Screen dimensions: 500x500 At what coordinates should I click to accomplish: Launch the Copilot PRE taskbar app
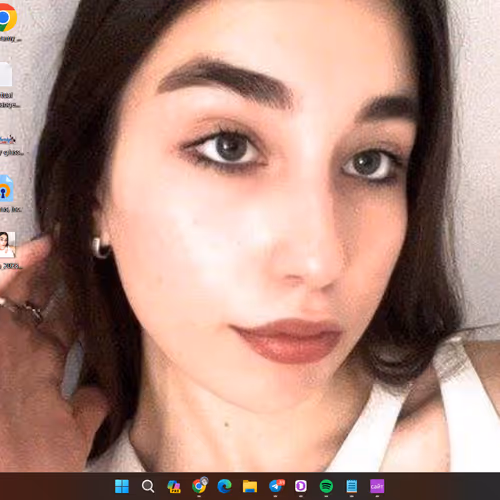pyautogui.click(x=174, y=487)
